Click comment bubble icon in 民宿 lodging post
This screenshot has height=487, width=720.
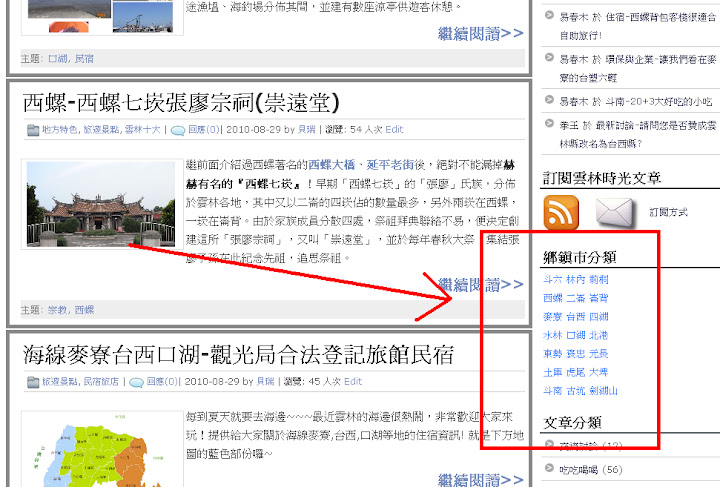136,382
